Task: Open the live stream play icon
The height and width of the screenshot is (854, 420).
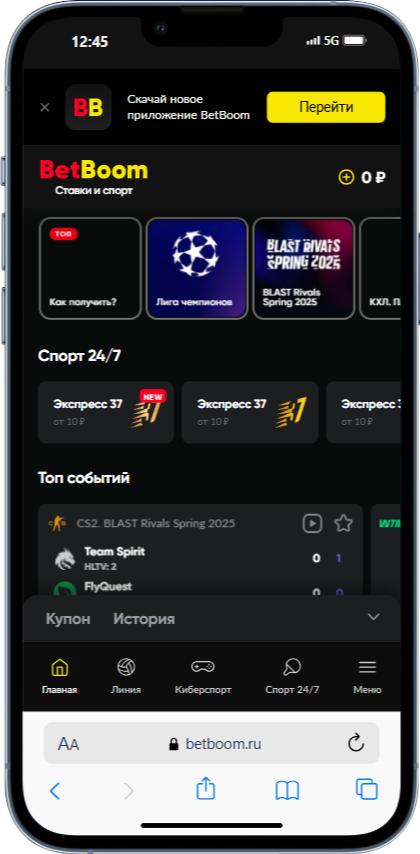Action: click(312, 523)
